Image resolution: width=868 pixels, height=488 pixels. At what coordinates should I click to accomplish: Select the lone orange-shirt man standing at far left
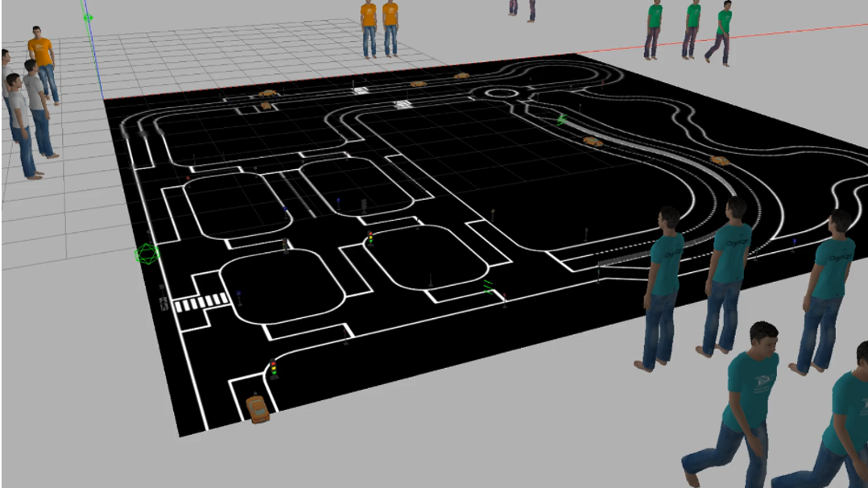pyautogui.click(x=43, y=64)
